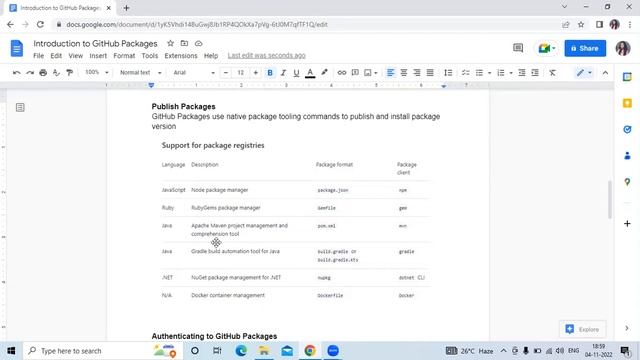Open the Normal text style dropdown
The height and width of the screenshot is (360, 640).
(x=140, y=73)
